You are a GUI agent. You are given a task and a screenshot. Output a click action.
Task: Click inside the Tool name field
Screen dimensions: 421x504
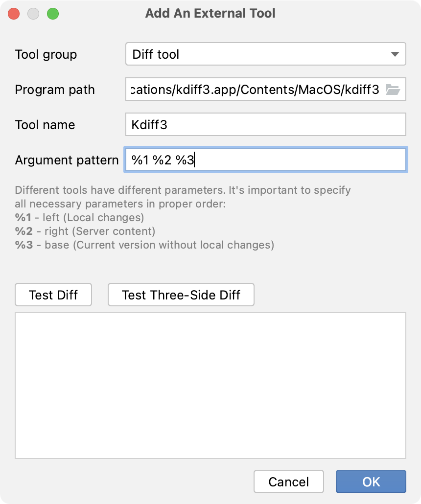[265, 124]
